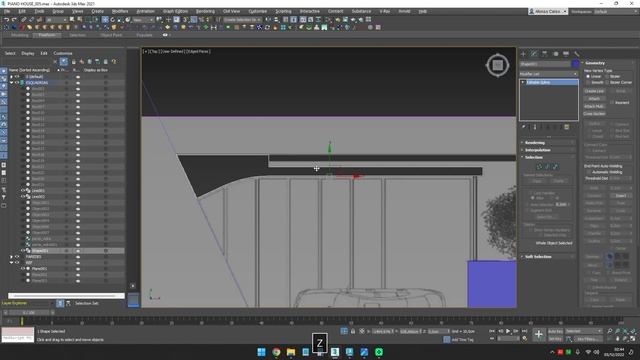Click the Cross Section button
Viewport: 640px width, 360px height.
point(594,113)
